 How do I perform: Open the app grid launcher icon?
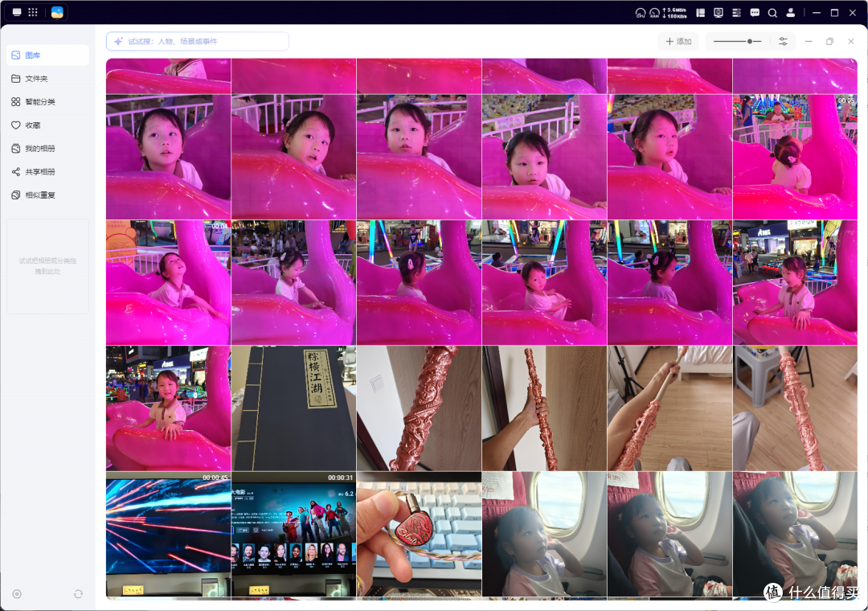click(x=33, y=12)
